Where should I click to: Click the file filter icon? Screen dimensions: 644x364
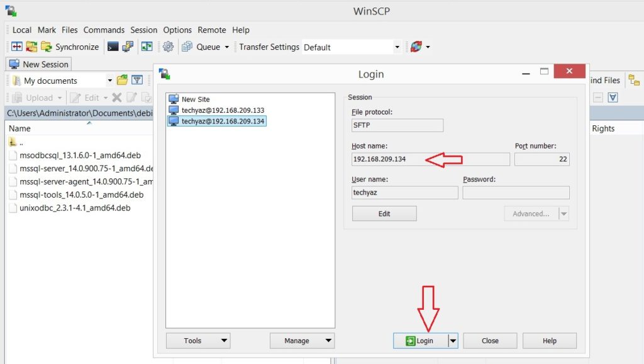pyautogui.click(x=136, y=80)
